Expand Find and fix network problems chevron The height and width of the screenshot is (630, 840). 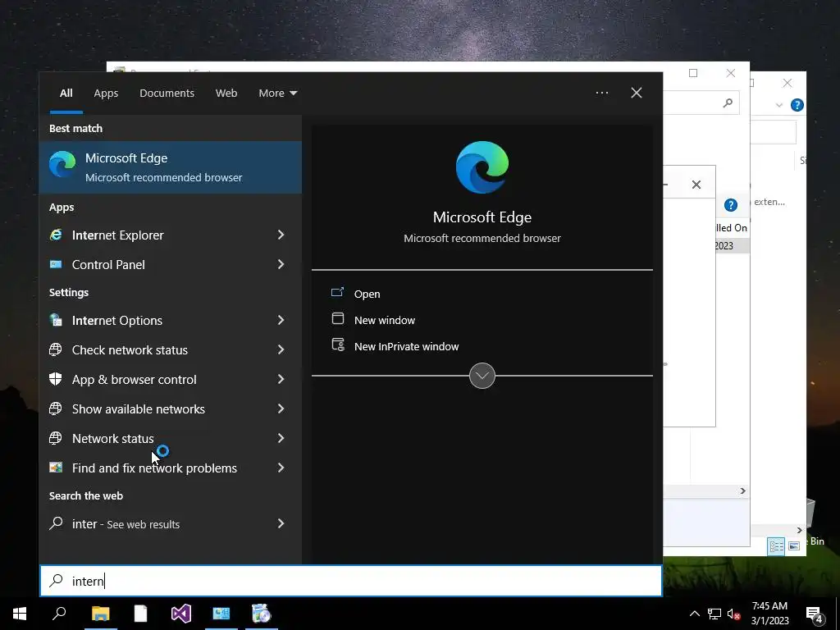(281, 468)
